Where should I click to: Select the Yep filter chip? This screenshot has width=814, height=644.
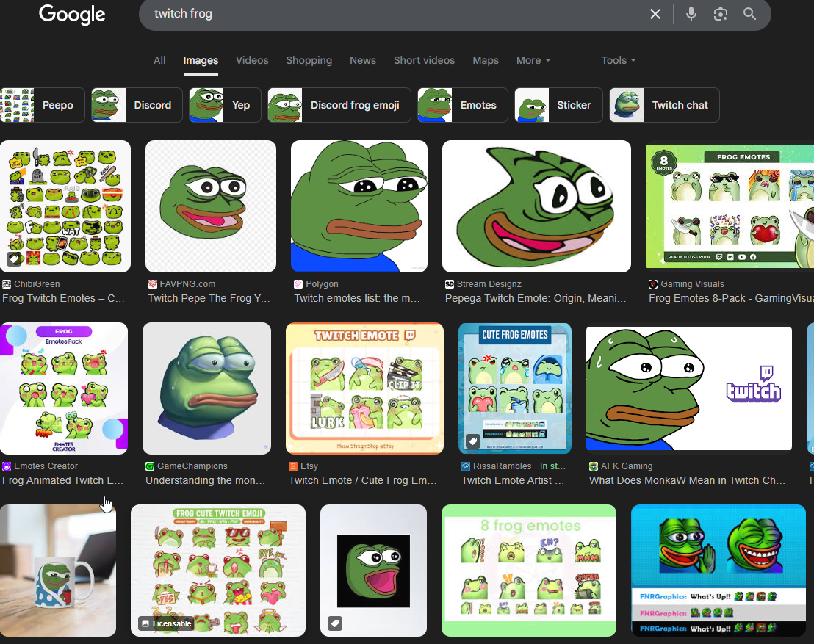225,105
